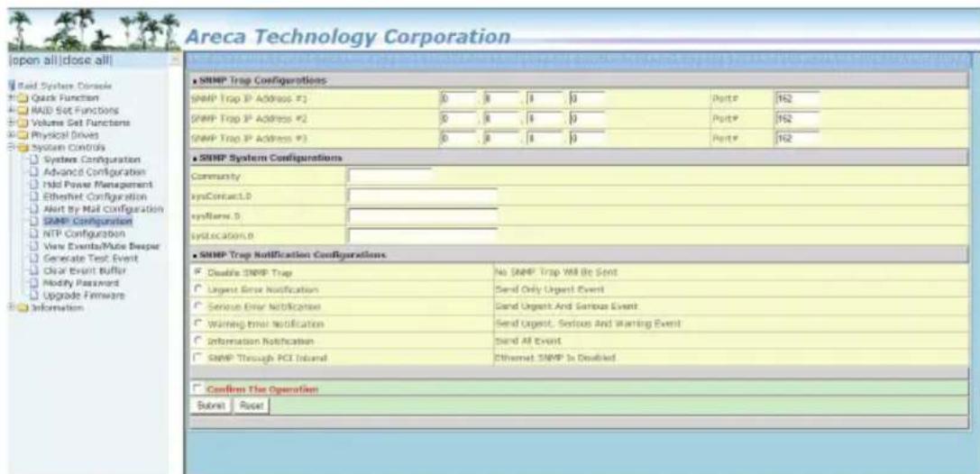The width and height of the screenshot is (980, 474).
Task: Open the Upgrade Firmware link
Action: pos(84,295)
